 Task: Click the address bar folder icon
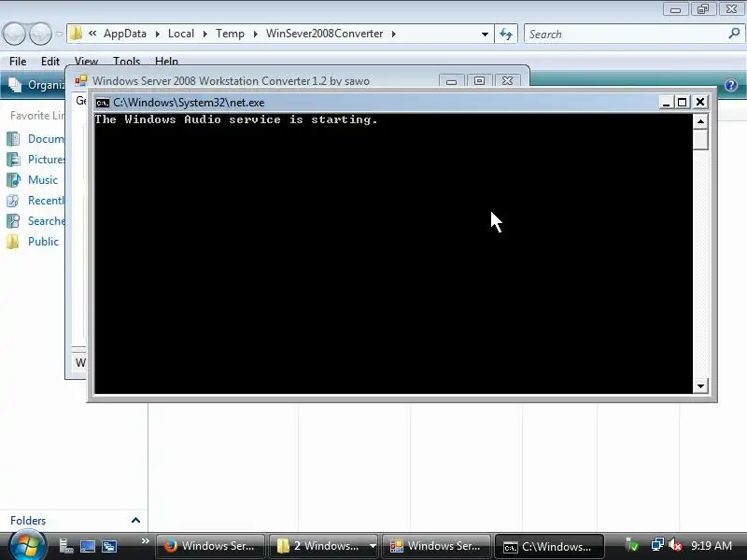click(76, 34)
